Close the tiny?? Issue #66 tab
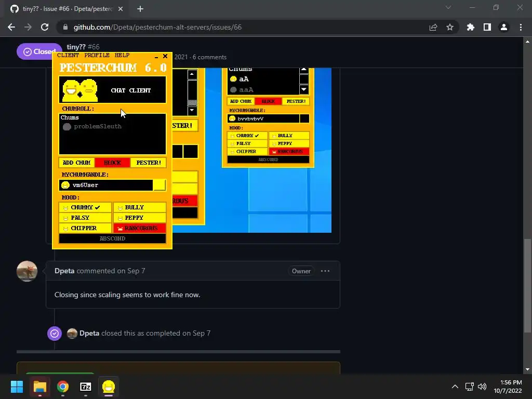This screenshot has height=399, width=532. (x=121, y=9)
